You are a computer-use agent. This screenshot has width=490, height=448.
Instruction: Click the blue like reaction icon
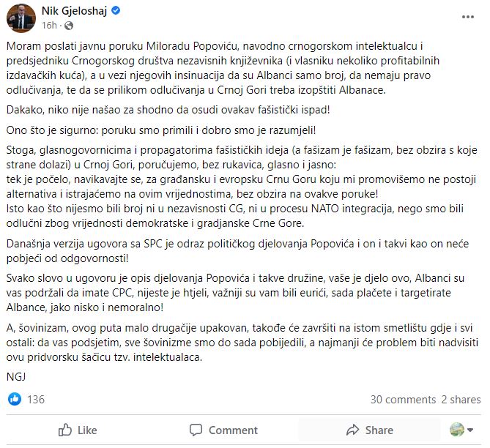15,399
